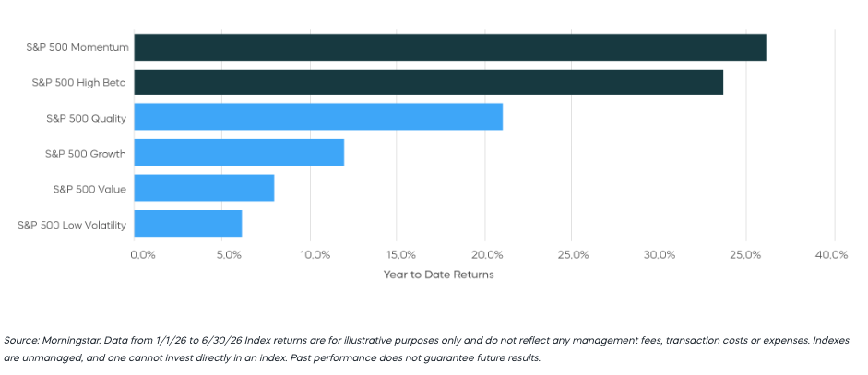The image size is (868, 375).
Task: Click the S&P 500 Momentum label
Action: pyautogui.click(x=77, y=48)
